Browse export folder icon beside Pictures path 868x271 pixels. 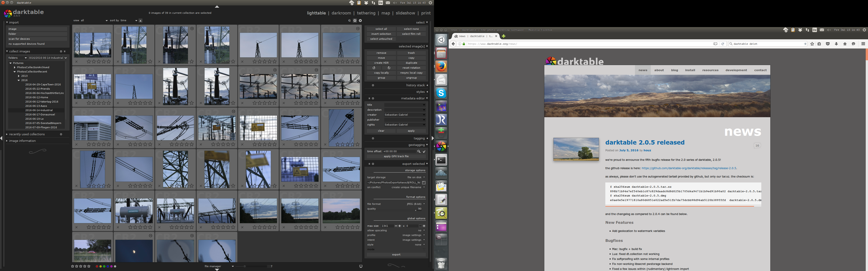[x=424, y=182]
